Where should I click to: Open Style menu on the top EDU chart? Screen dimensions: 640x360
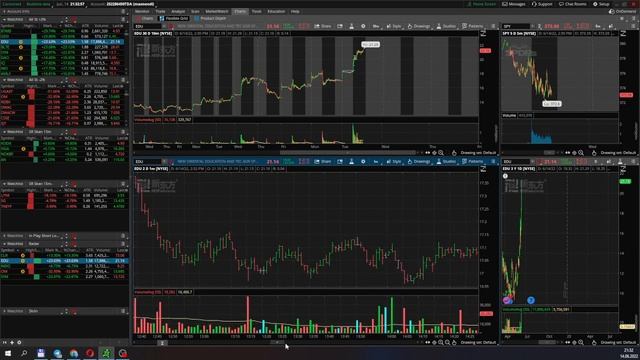point(394,26)
